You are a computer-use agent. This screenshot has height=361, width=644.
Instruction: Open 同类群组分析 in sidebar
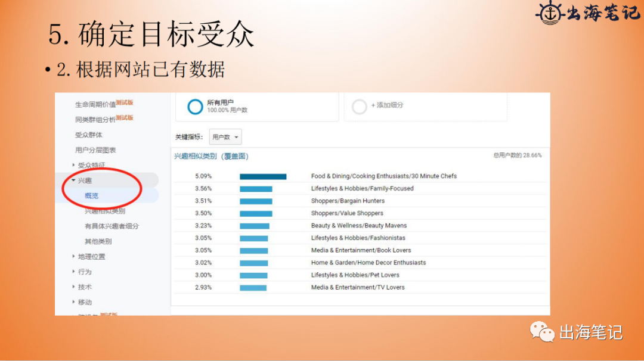(95, 119)
